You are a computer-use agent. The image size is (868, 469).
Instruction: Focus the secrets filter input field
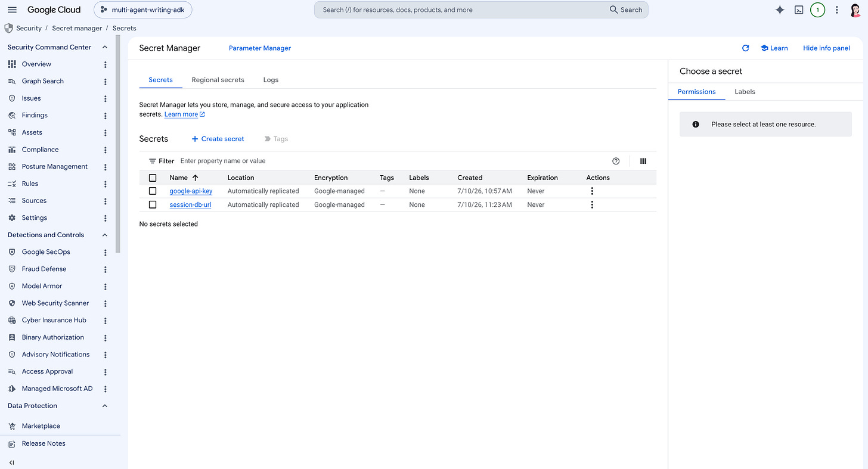(393, 161)
